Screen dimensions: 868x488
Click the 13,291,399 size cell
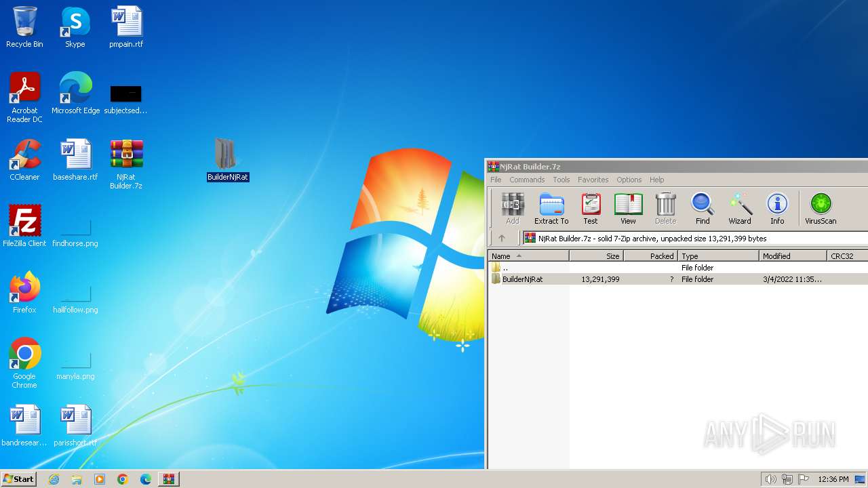pos(600,279)
